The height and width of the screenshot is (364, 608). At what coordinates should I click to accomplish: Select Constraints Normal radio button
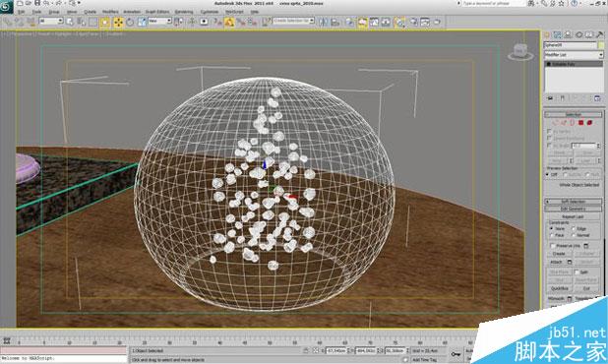coord(574,235)
